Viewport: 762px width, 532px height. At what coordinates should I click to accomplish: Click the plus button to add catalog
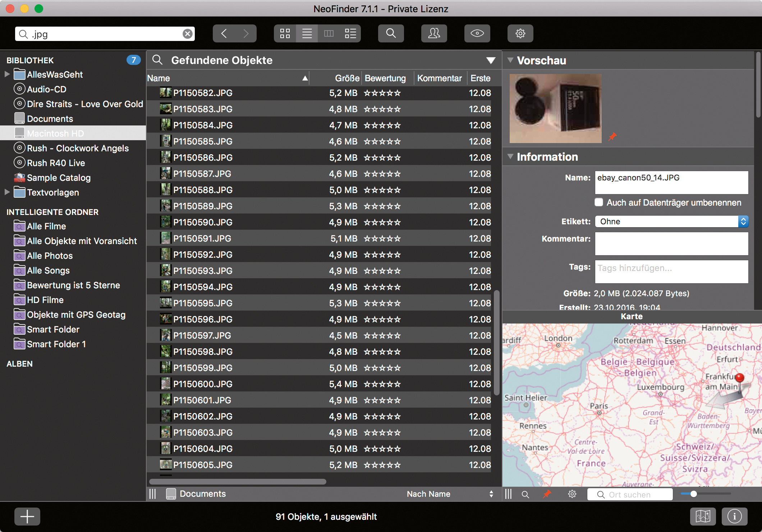click(x=27, y=517)
